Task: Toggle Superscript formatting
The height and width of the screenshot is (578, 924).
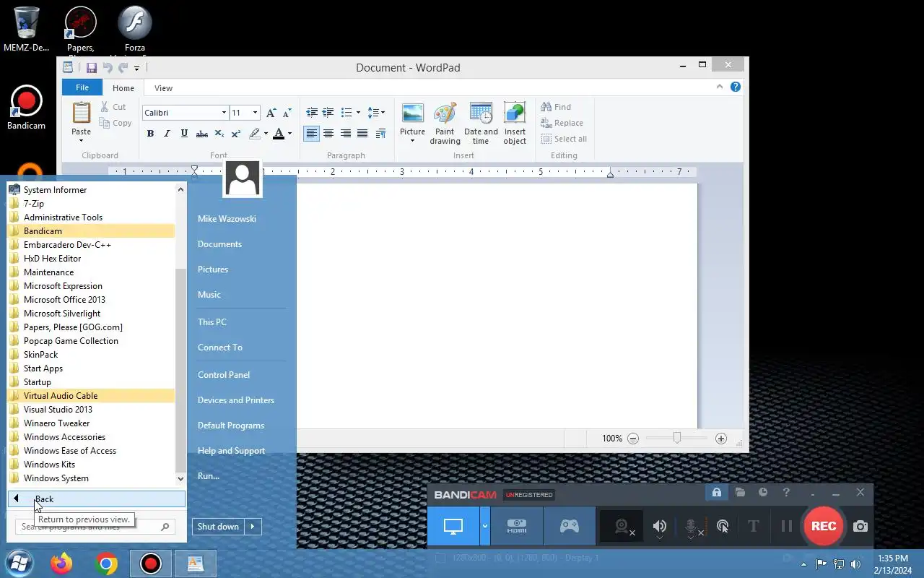Action: [236, 134]
